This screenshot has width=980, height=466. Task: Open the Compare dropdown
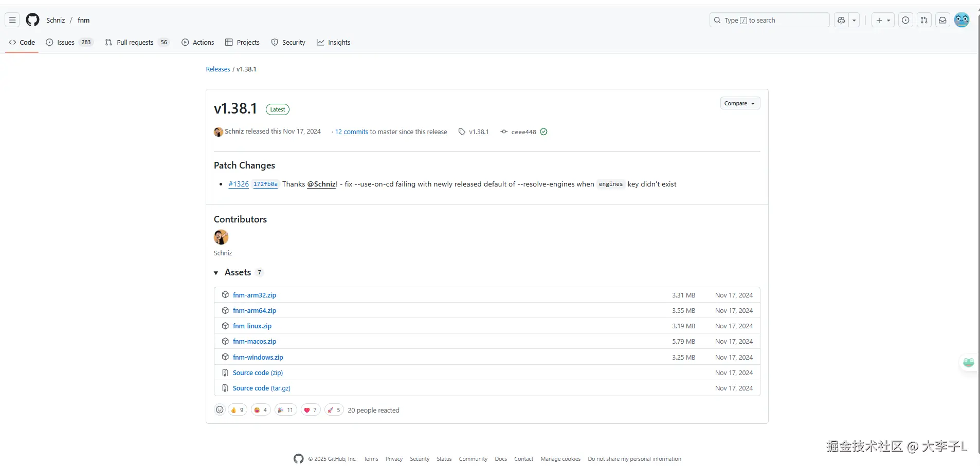740,103
